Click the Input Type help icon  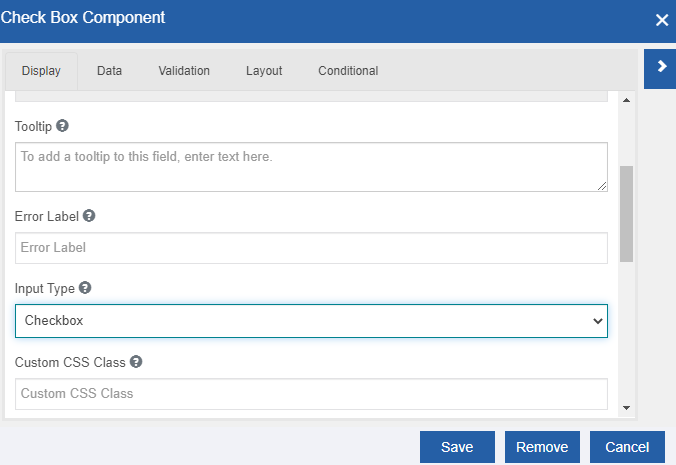[x=85, y=288]
